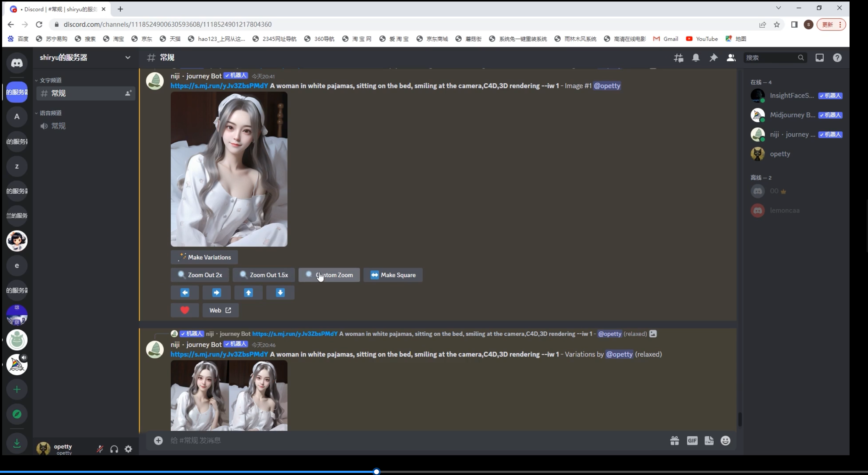
Task: Open a new browser tab
Action: (x=120, y=9)
